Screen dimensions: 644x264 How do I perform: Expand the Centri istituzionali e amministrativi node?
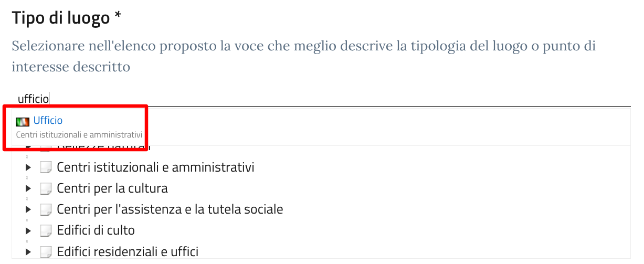(28, 167)
